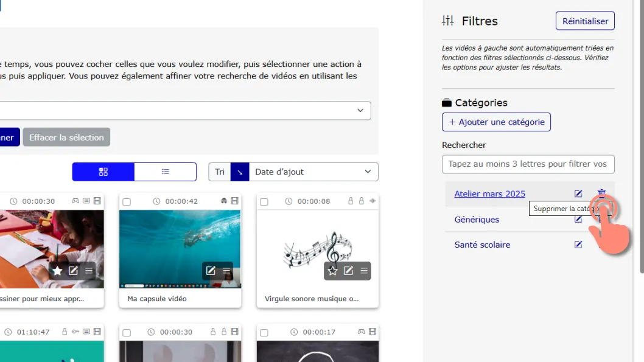Switch to grid view layout

coord(103,172)
